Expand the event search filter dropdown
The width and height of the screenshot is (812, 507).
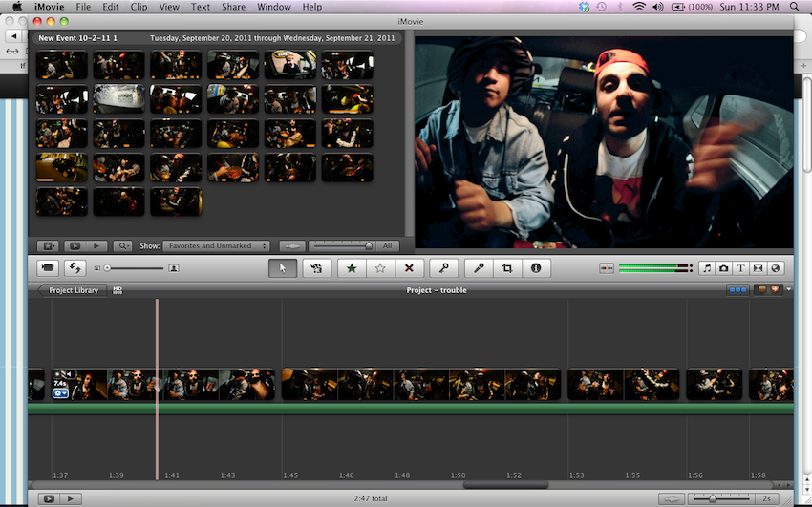125,245
